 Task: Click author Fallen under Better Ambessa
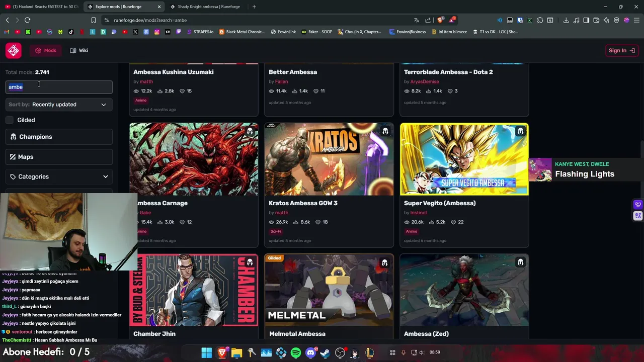[x=282, y=81]
